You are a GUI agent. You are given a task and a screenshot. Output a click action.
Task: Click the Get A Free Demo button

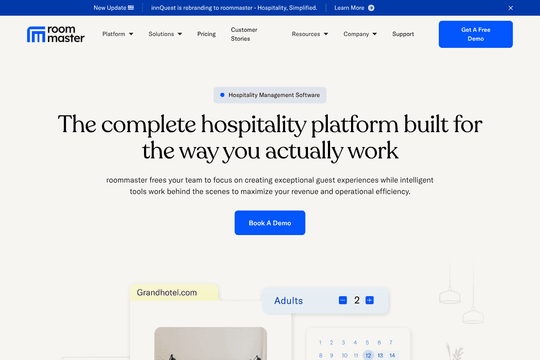(x=476, y=34)
